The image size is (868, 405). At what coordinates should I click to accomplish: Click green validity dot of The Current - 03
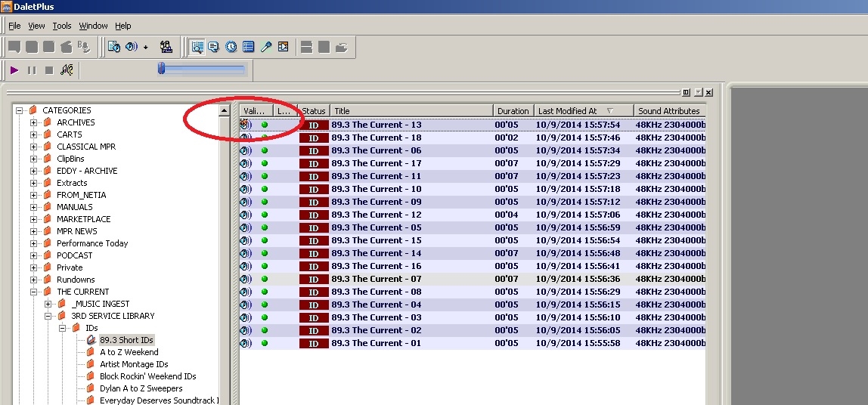tap(265, 317)
